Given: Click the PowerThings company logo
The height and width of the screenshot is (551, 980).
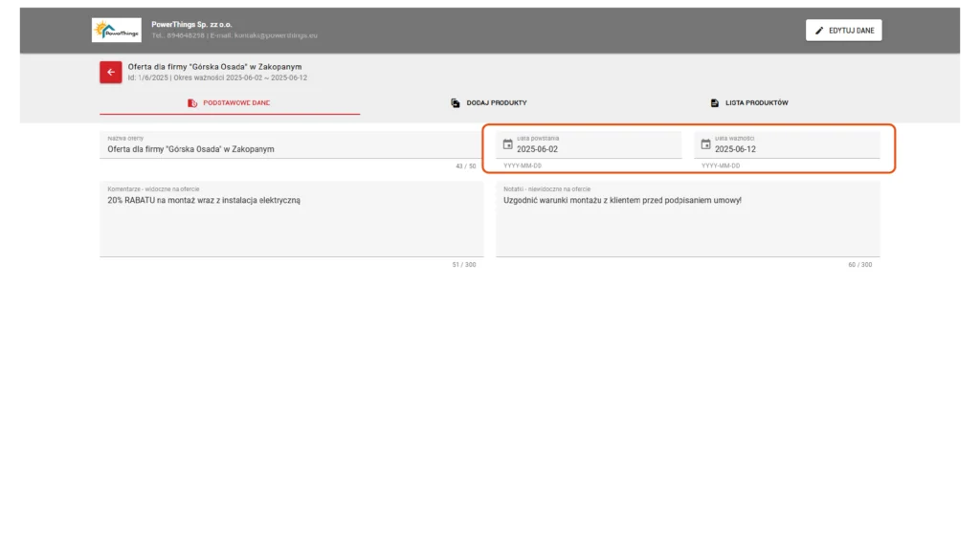Looking at the screenshot, I should (116, 30).
